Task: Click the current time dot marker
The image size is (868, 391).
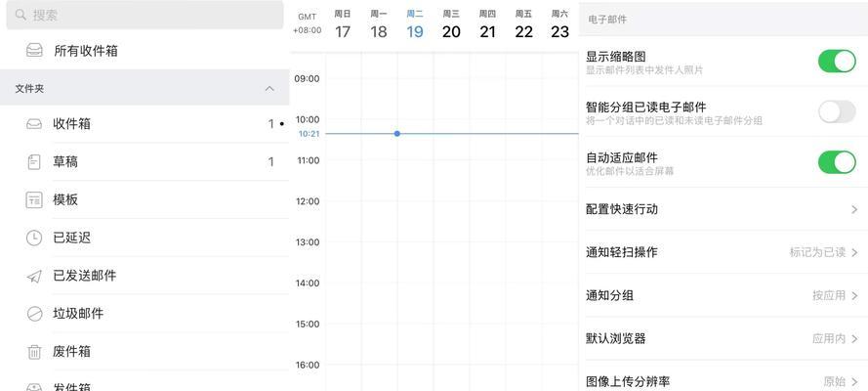Action: 397,134
